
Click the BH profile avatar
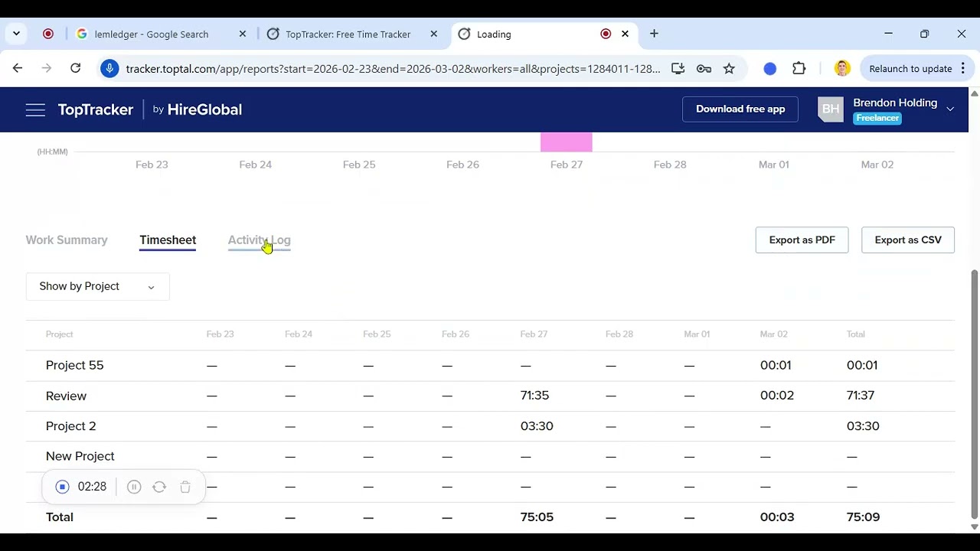(831, 109)
